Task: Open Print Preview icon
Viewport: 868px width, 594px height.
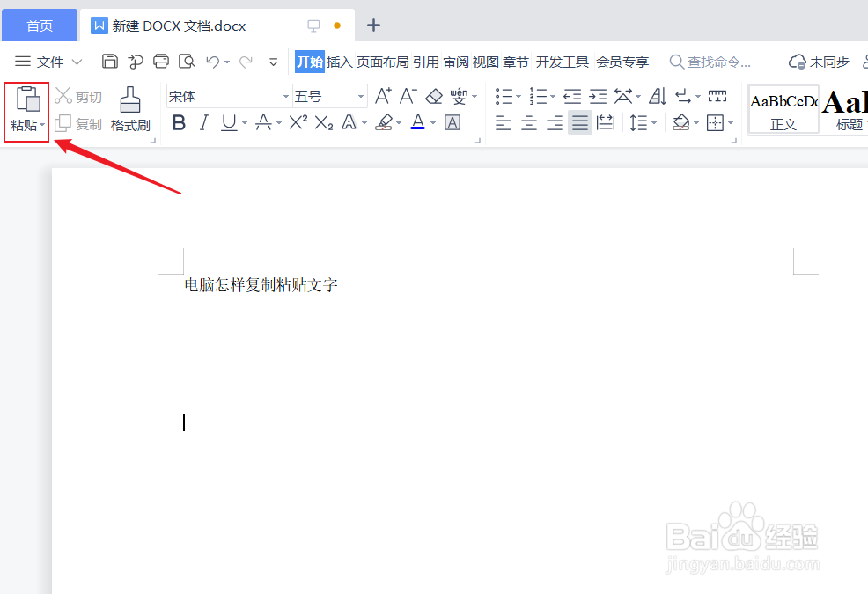Action: pyautogui.click(x=188, y=61)
